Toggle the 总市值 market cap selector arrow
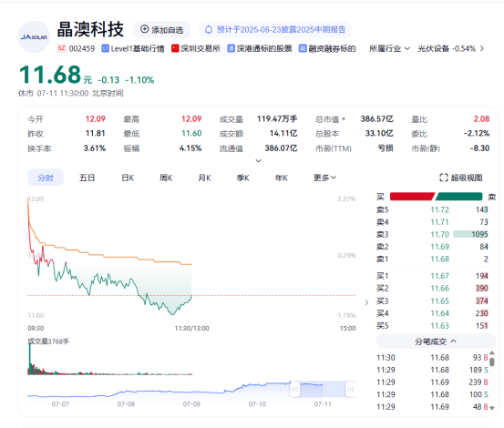 (344, 119)
